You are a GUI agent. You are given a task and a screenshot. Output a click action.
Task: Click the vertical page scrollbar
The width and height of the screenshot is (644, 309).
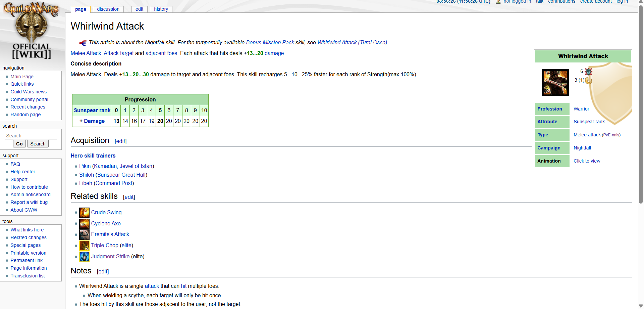pyautogui.click(x=641, y=104)
